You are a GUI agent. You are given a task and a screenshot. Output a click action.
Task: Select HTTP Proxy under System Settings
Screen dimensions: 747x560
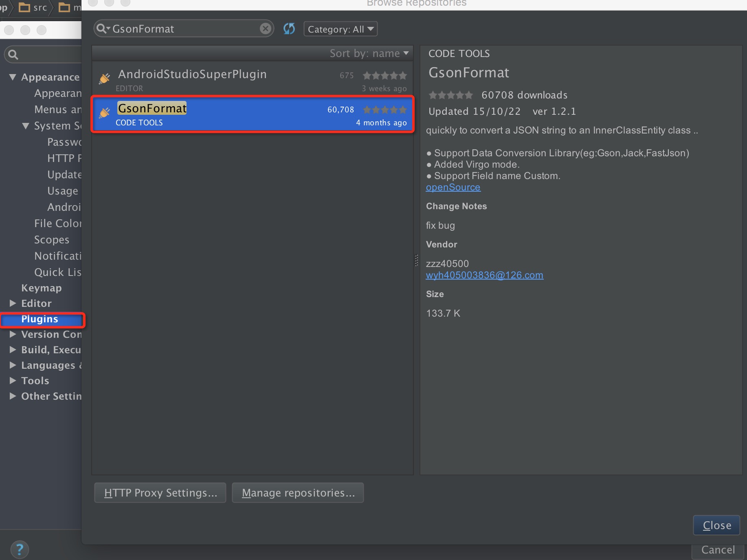tap(64, 158)
